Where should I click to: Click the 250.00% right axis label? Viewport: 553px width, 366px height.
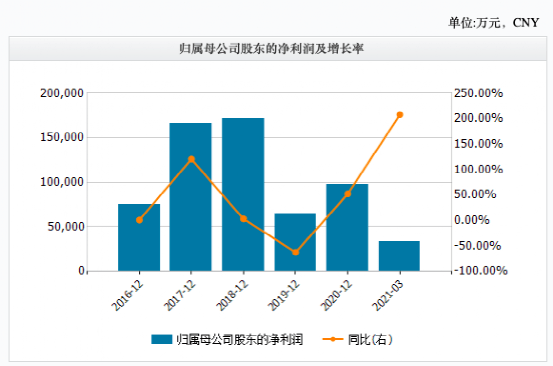(x=478, y=93)
